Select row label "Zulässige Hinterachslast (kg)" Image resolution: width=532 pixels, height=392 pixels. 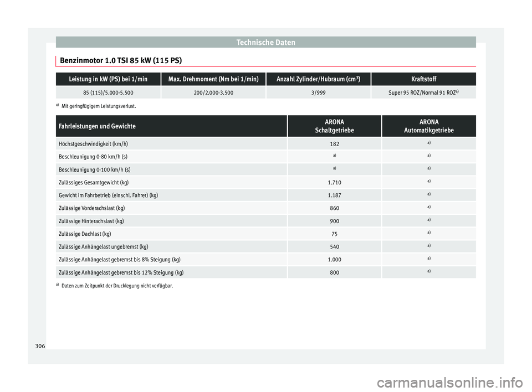click(x=91, y=221)
